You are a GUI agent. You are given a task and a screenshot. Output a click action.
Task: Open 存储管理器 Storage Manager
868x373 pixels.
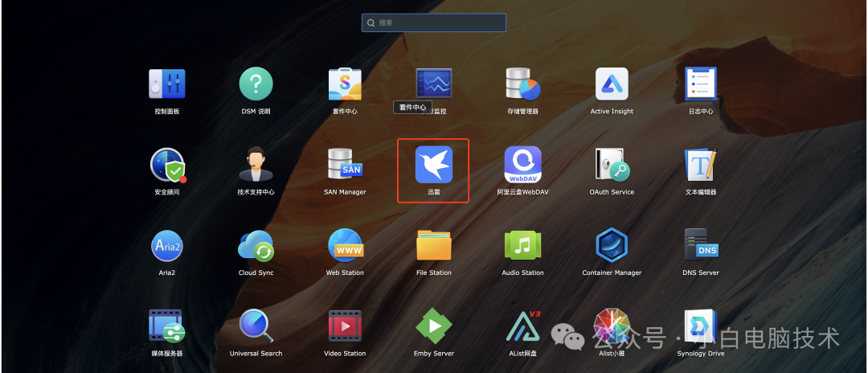pos(522,84)
